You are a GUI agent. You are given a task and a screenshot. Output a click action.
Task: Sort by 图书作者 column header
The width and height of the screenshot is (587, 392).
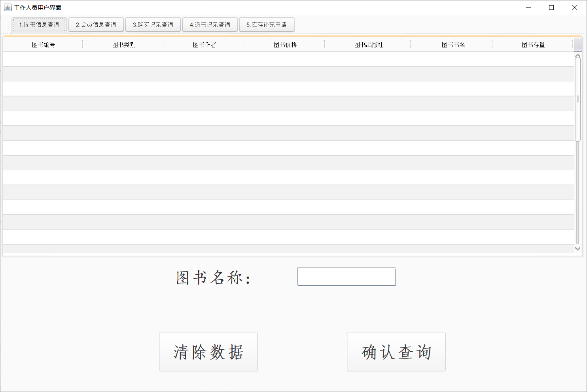pyautogui.click(x=204, y=45)
